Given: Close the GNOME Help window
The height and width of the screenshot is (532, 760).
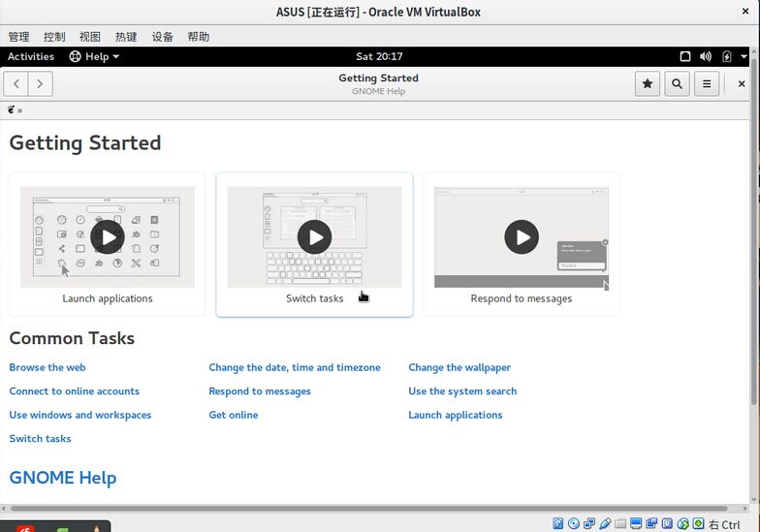Looking at the screenshot, I should click(741, 83).
